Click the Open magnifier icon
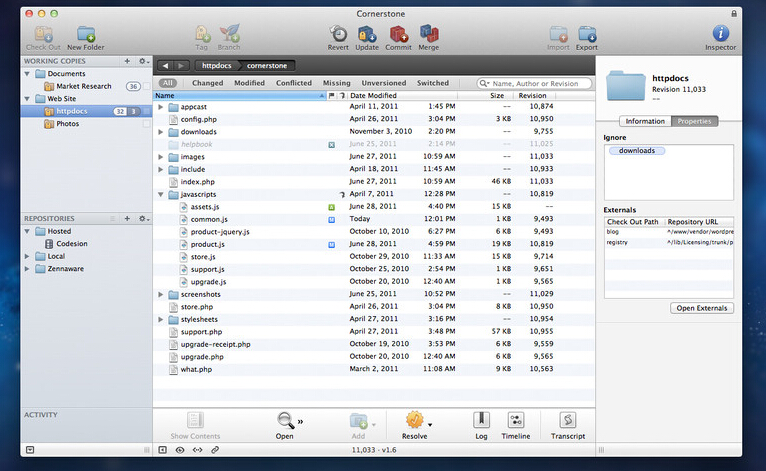 tap(285, 420)
